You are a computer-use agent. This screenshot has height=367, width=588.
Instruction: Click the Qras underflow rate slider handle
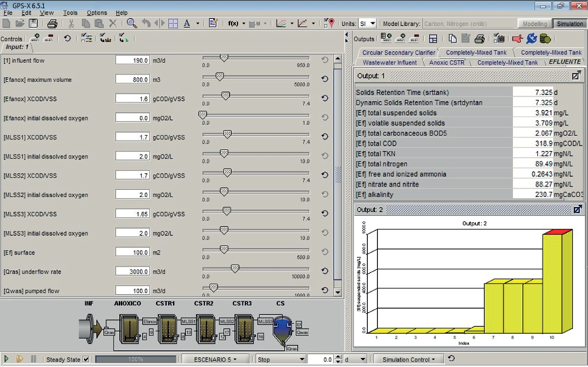pos(235,267)
